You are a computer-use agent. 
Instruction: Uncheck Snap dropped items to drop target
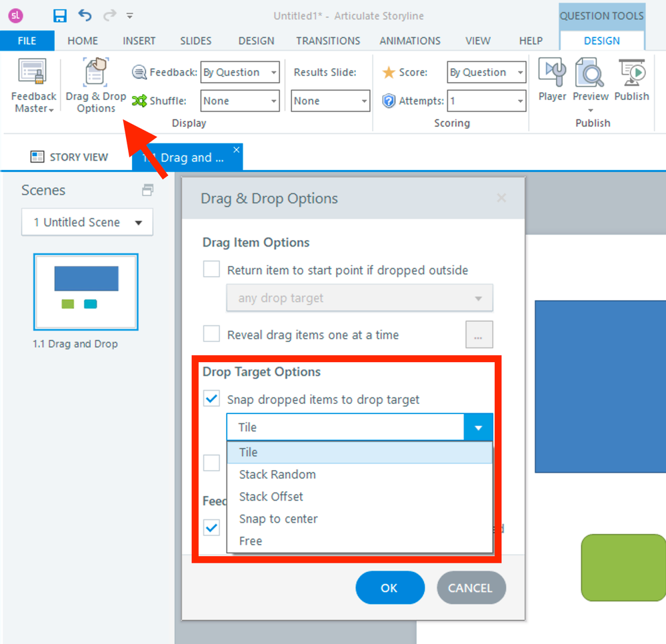click(211, 399)
